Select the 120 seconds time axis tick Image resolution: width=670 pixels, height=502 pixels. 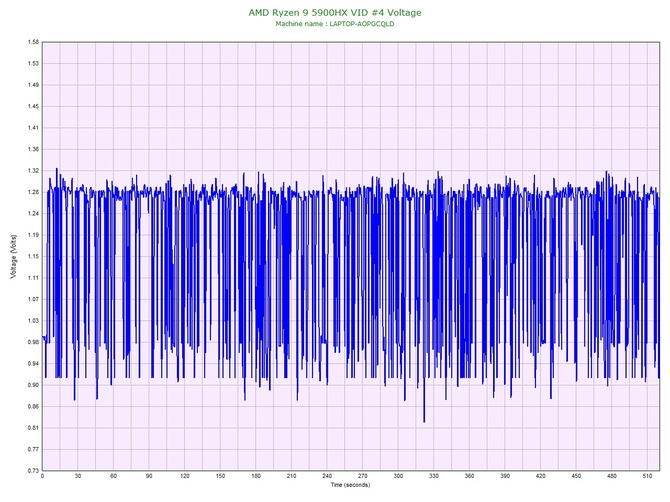(184, 477)
